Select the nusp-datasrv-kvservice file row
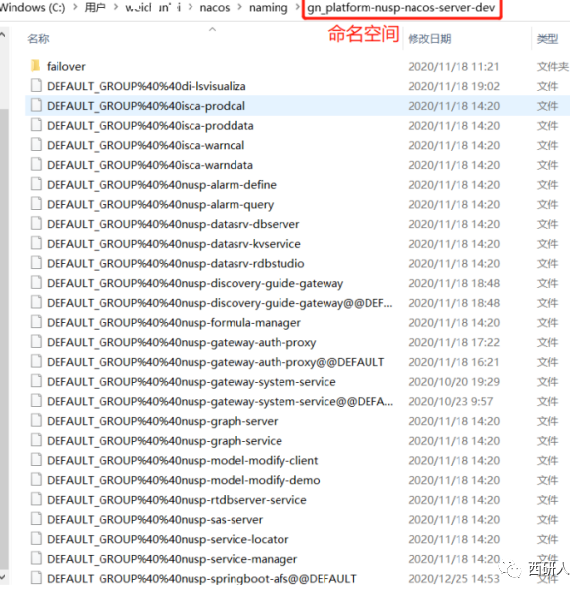The width and height of the screenshot is (588, 594). pos(297,244)
